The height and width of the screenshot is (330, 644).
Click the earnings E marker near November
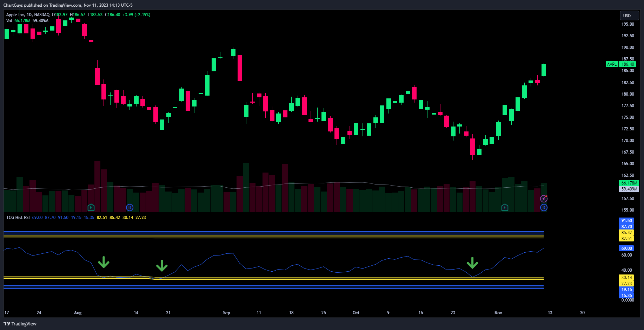[x=505, y=207]
